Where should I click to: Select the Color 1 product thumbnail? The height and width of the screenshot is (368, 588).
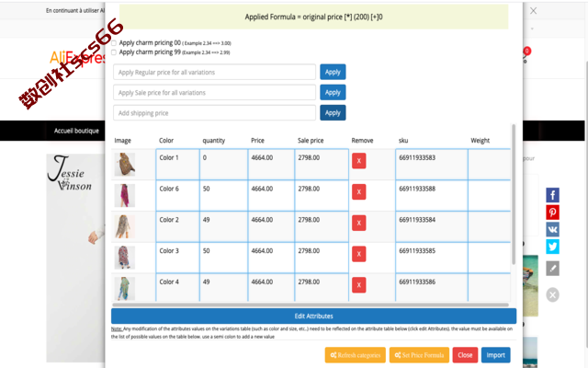125,165
